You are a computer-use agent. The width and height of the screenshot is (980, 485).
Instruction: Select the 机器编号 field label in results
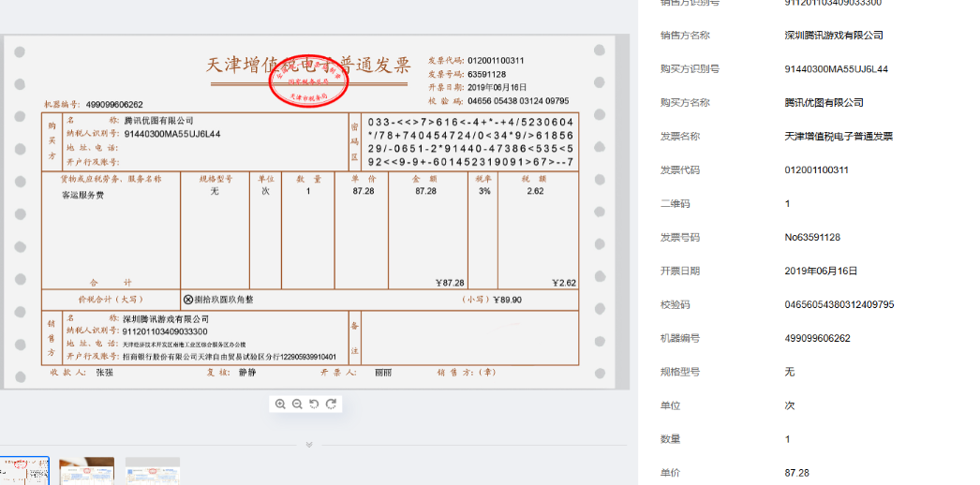[680, 338]
